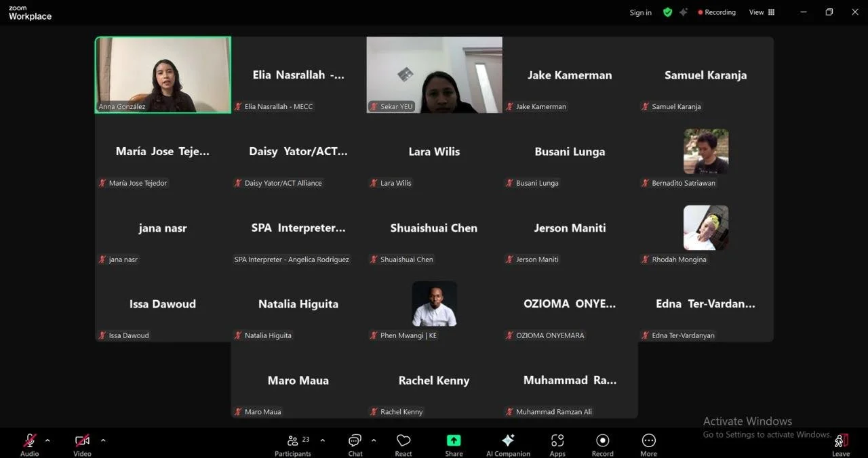Select the Issa Dawoud large name

pyautogui.click(x=163, y=304)
